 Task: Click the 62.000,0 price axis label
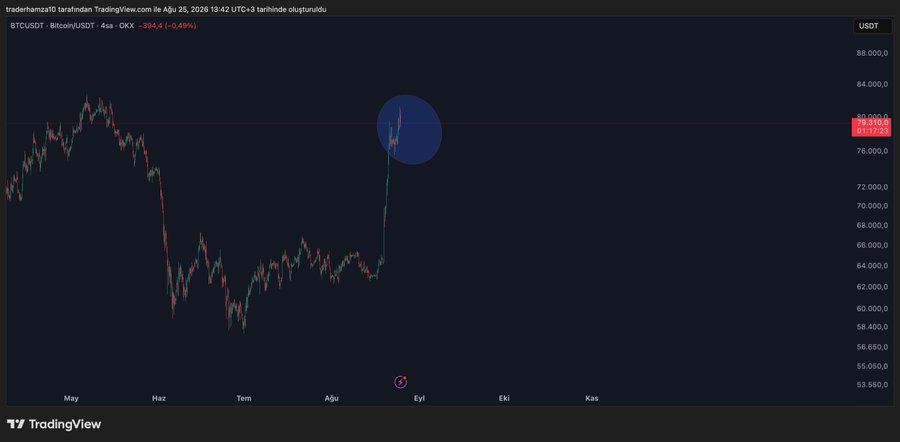871,287
